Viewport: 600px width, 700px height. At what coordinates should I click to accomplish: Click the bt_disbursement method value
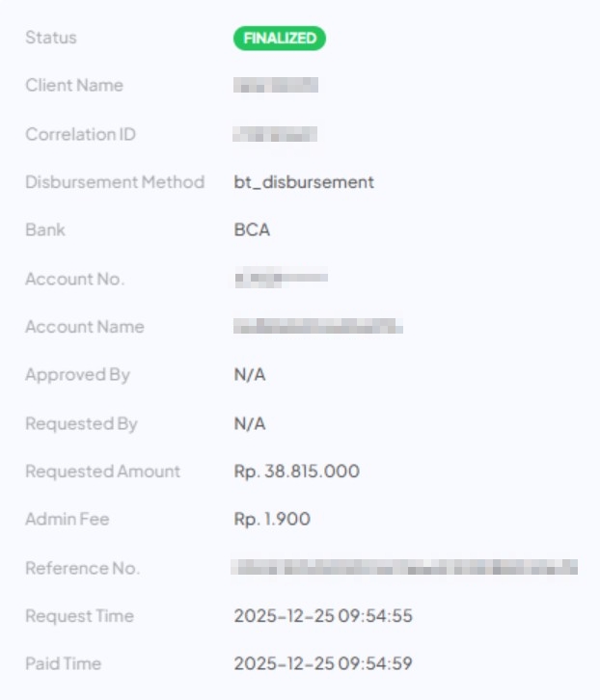(x=304, y=182)
